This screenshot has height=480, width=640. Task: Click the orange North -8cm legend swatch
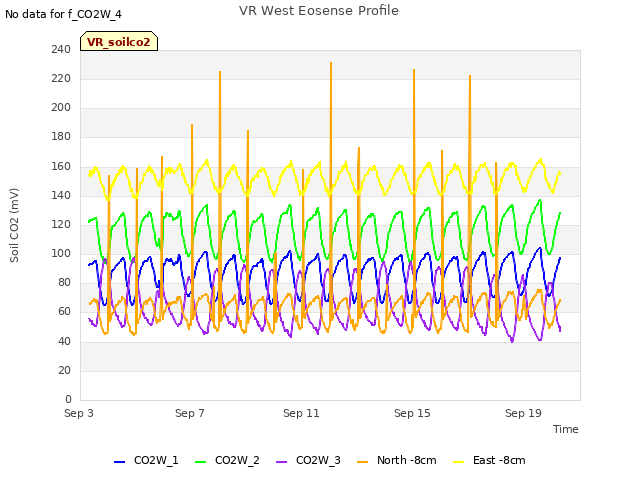362,462
